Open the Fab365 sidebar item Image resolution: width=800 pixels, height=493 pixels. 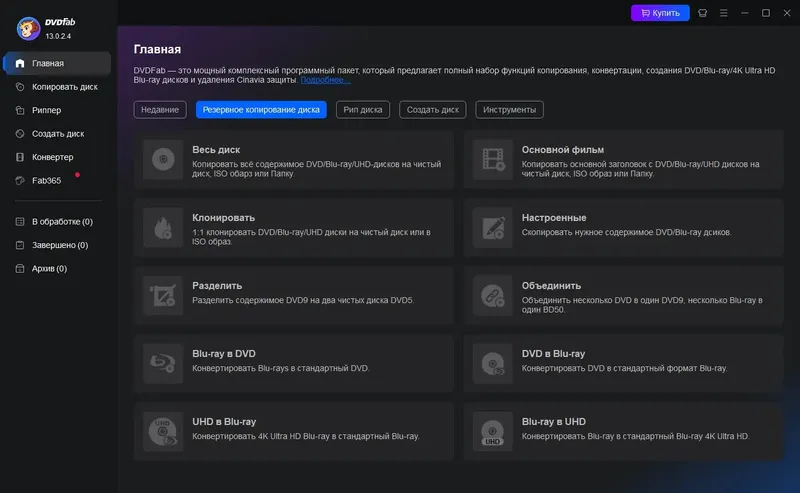pos(46,181)
